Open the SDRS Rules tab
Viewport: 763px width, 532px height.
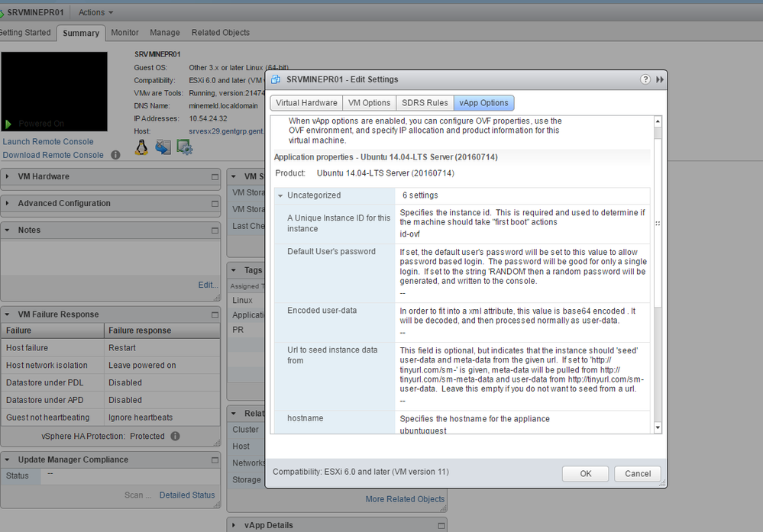[425, 103]
